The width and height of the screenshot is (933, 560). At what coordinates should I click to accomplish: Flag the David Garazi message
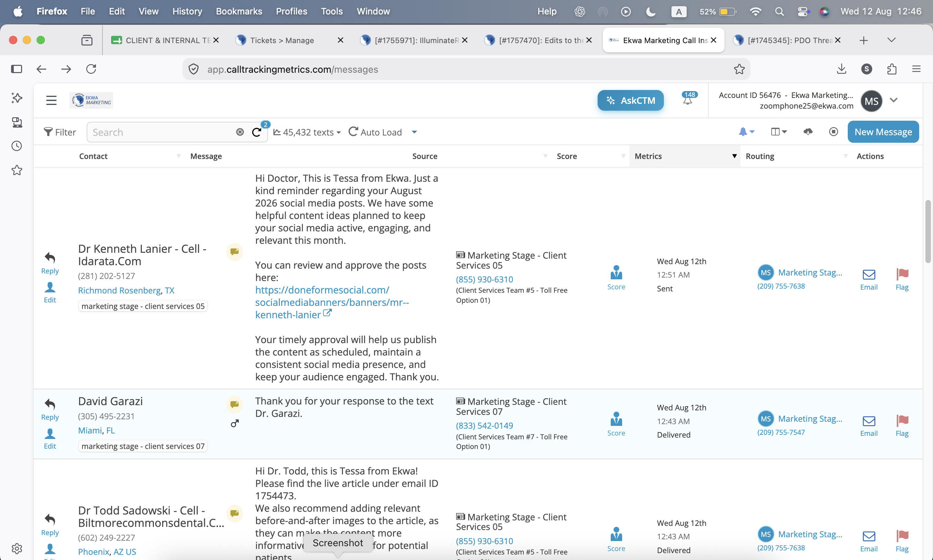[x=902, y=426]
